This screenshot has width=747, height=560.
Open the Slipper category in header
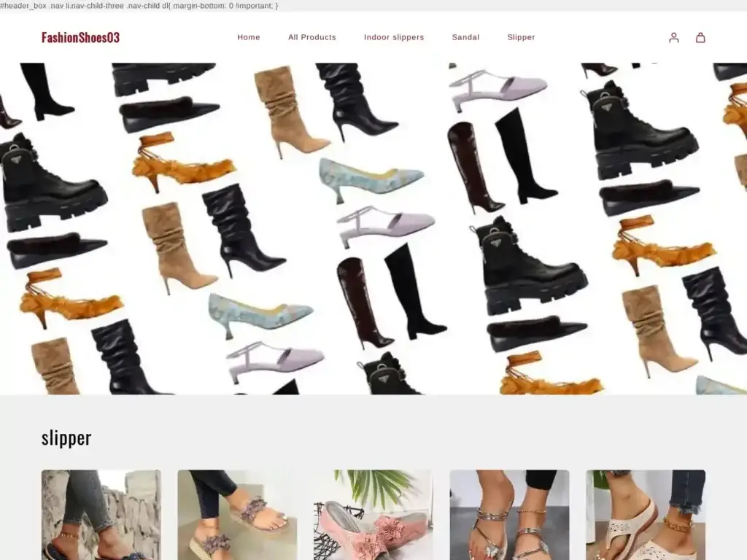(x=521, y=37)
